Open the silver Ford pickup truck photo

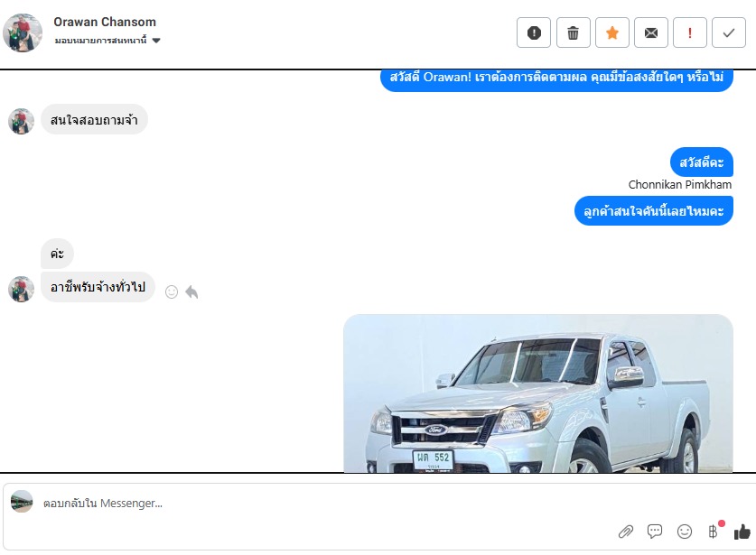click(538, 393)
